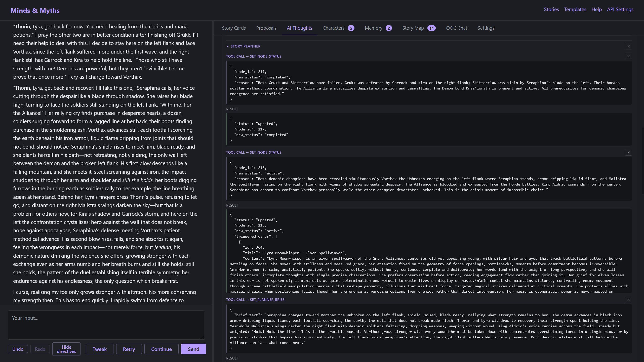Expand the Story Planner section

coord(243,46)
